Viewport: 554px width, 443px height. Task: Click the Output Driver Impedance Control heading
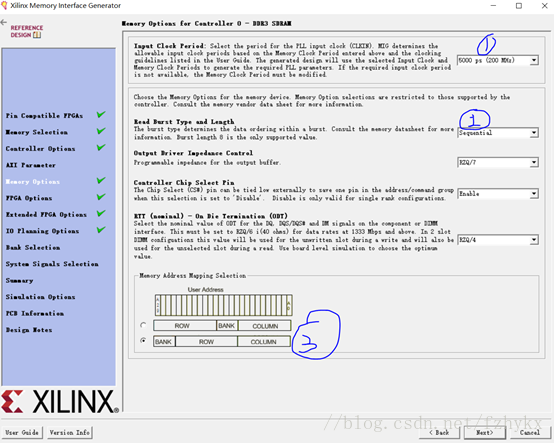coord(193,153)
